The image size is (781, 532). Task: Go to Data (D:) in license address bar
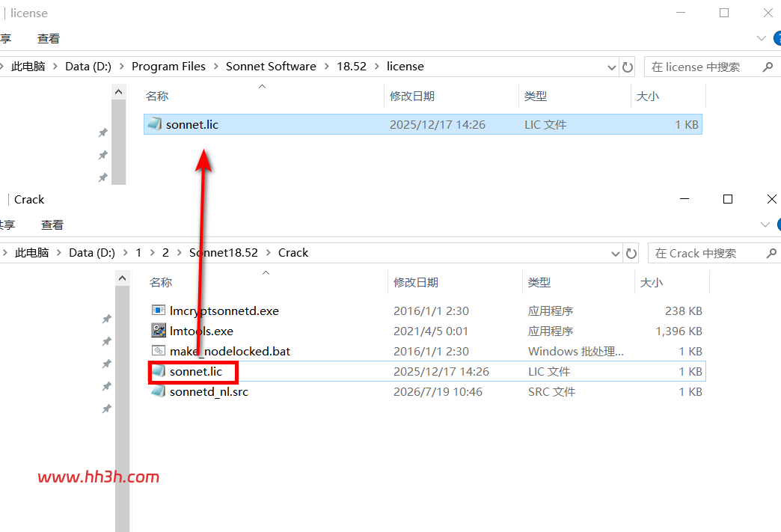pyautogui.click(x=88, y=67)
